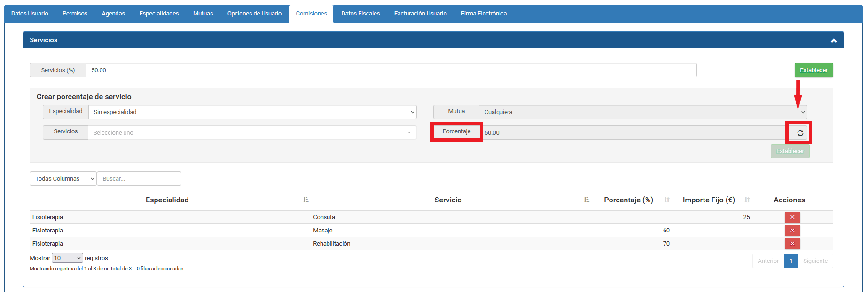Image resolution: width=868 pixels, height=292 pixels.
Task: Delete the Rehabilitación row with red X
Action: 792,244
